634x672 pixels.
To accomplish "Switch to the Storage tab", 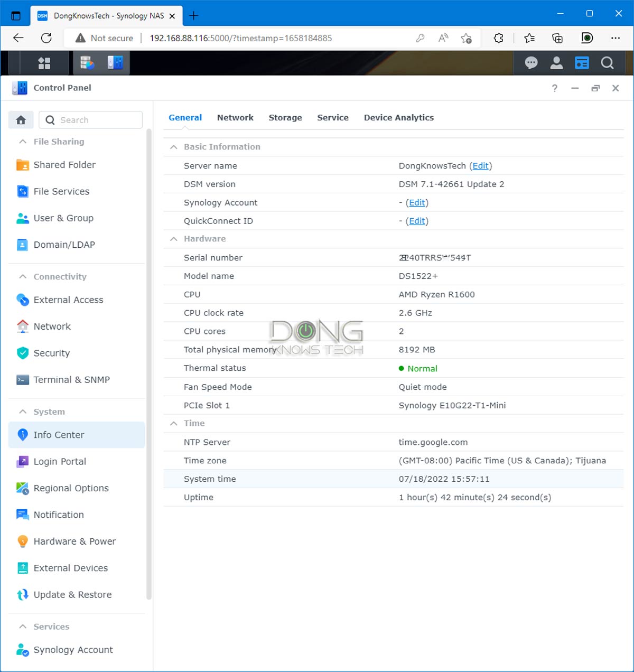I will [x=285, y=118].
